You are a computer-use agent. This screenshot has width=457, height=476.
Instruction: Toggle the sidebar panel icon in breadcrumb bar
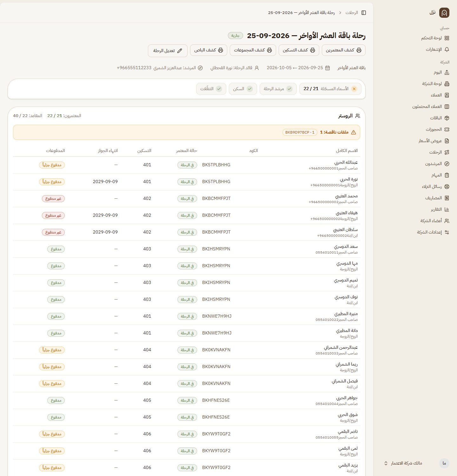coord(364,13)
